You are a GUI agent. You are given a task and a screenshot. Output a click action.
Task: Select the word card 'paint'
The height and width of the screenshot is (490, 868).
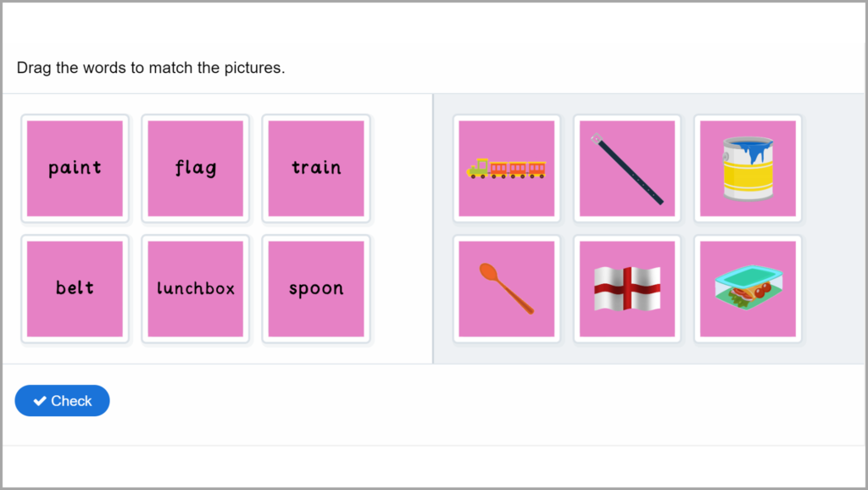(x=75, y=168)
